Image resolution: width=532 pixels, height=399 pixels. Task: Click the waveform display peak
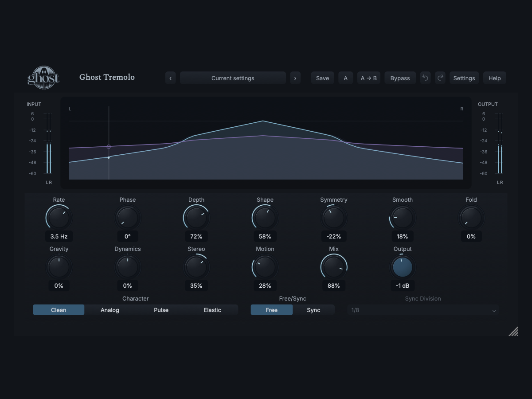click(263, 121)
